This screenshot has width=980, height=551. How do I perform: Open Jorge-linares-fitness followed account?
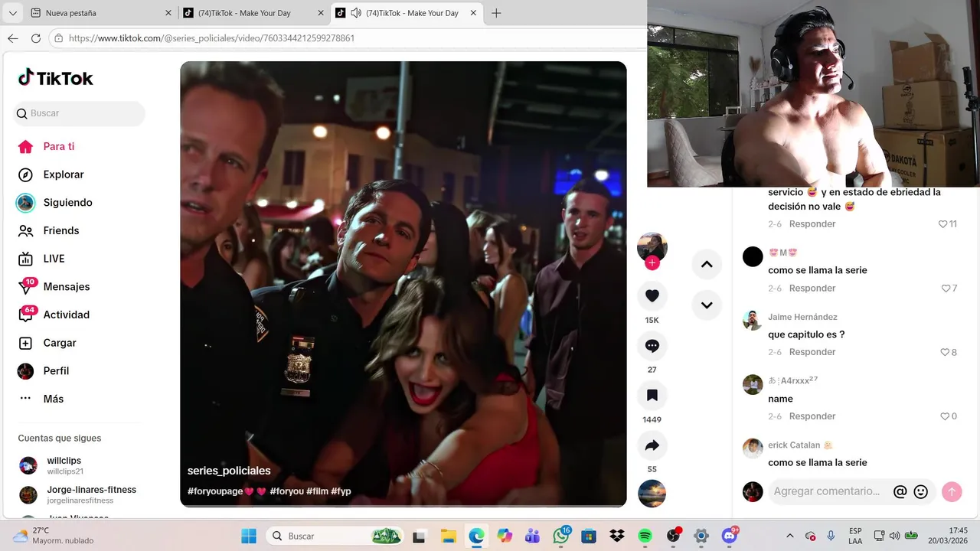tap(77, 494)
